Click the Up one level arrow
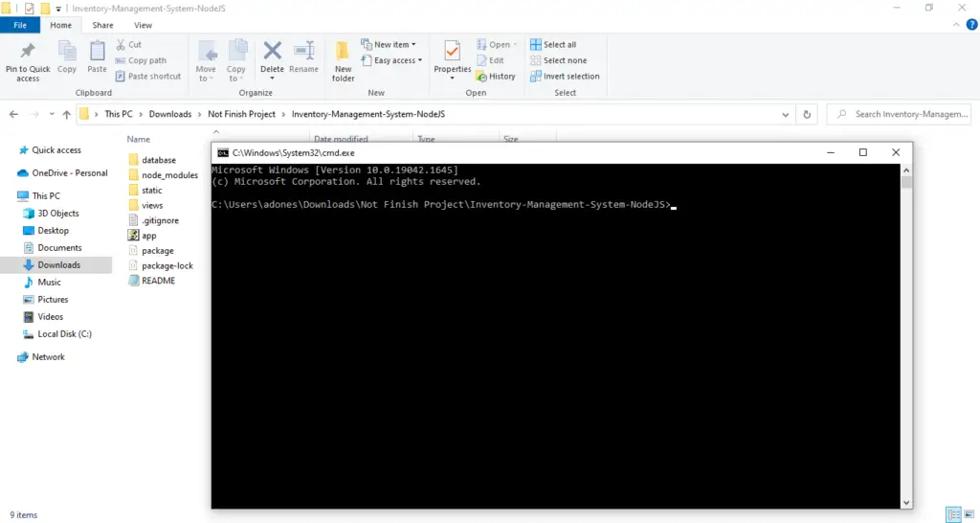This screenshot has width=980, height=523. (x=66, y=115)
